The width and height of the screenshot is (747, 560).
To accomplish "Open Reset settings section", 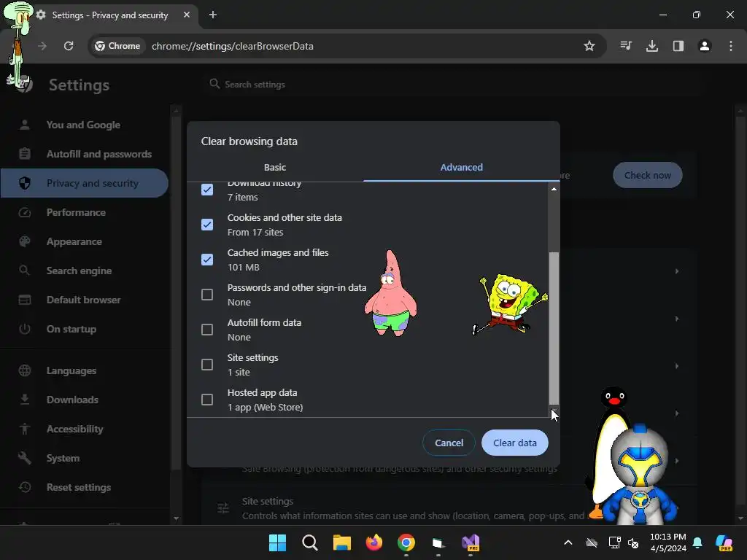I will pos(84,487).
